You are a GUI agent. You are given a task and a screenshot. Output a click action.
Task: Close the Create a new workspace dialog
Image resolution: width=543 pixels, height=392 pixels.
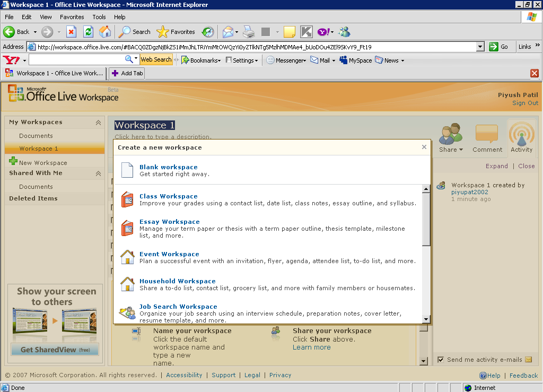point(424,147)
